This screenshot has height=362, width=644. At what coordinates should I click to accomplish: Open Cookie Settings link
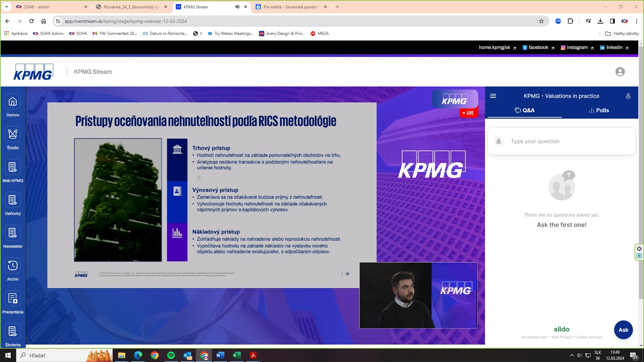point(589,337)
